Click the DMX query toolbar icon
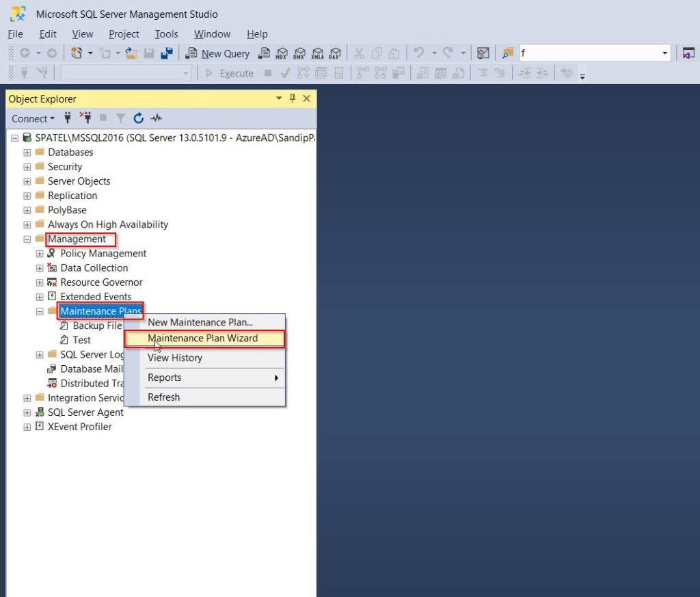The width and height of the screenshot is (700, 597). tap(299, 53)
